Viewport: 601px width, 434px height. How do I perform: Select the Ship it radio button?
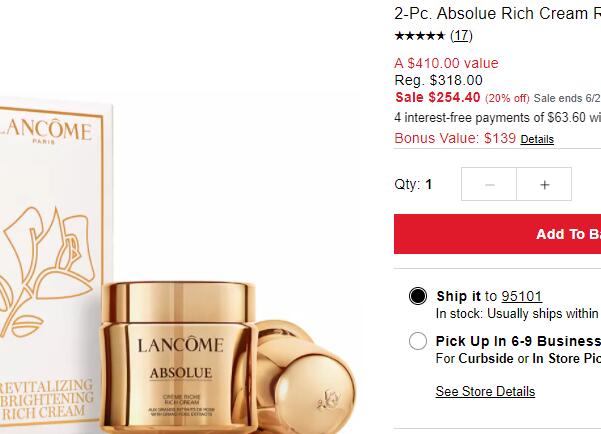coord(418,296)
